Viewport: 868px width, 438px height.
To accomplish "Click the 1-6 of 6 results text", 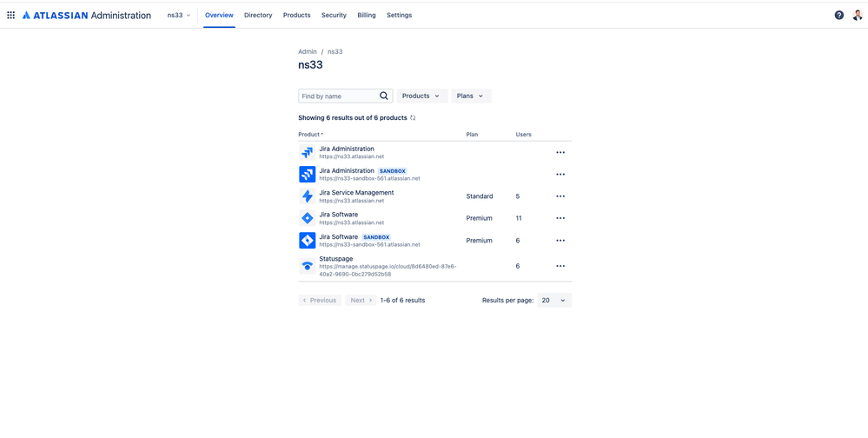I will click(402, 300).
